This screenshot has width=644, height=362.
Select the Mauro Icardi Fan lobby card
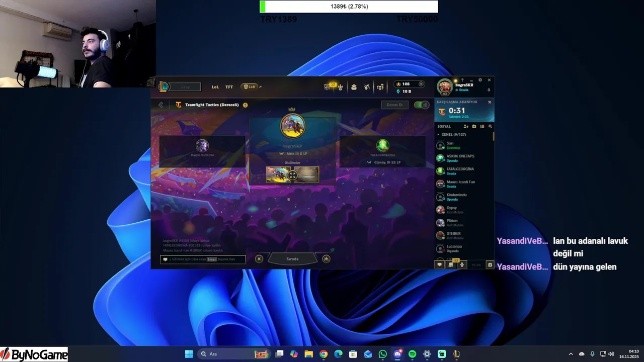click(202, 151)
